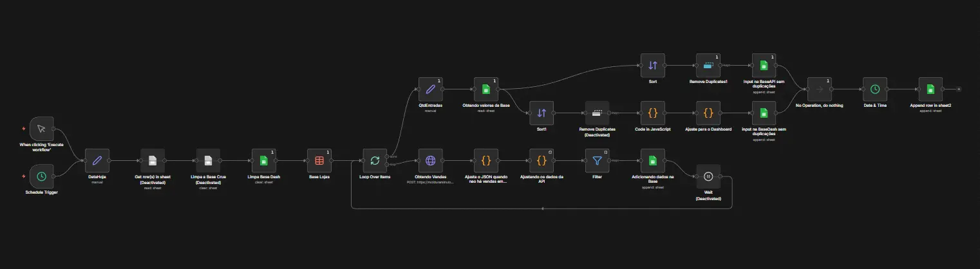Click the 'Schedule Trigger' label text
Viewport: 980px width, 269px height.
tap(41, 192)
